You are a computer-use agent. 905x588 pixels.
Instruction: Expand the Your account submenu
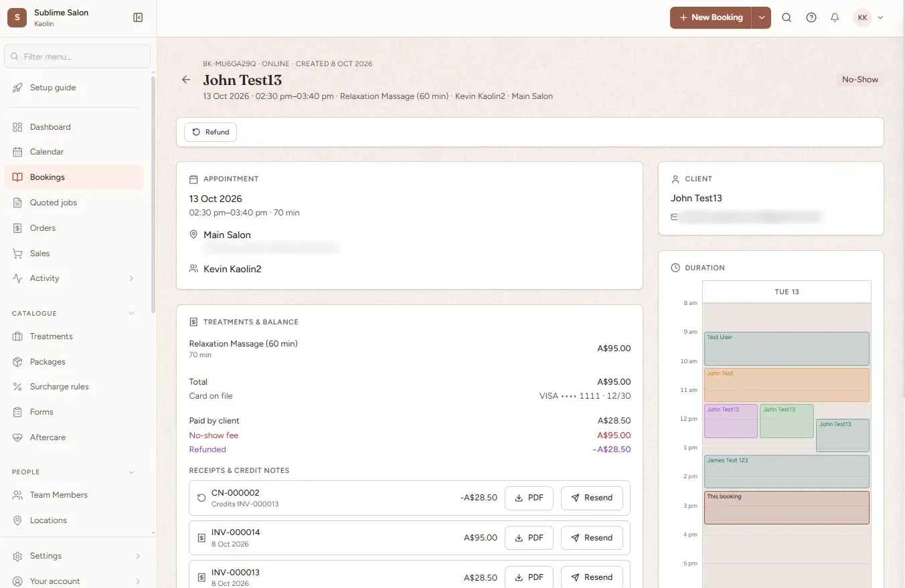tap(138, 581)
